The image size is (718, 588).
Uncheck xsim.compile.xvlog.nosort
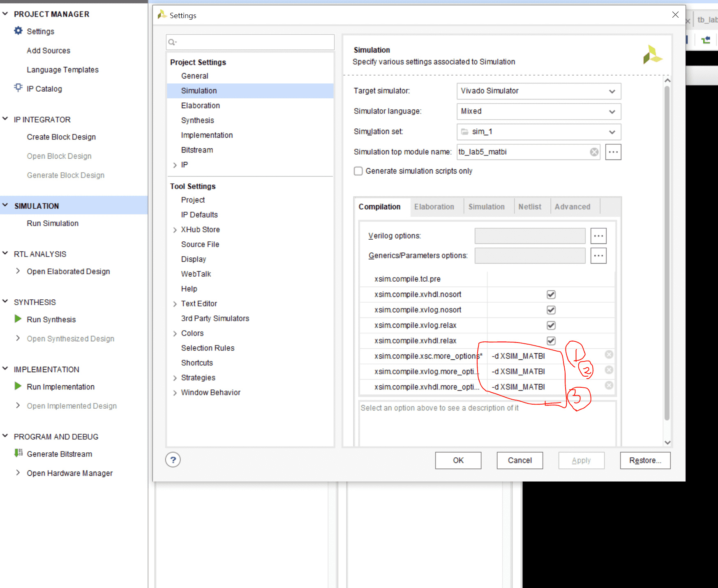[551, 310]
